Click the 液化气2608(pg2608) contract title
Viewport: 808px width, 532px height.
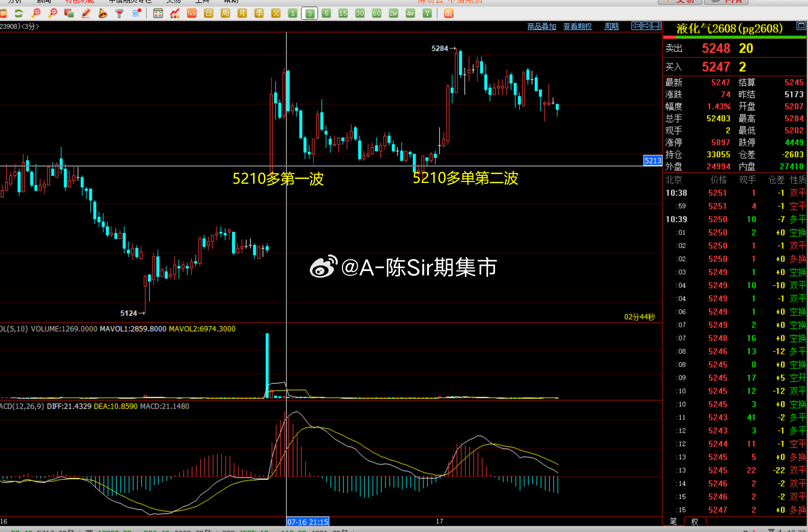click(729, 28)
